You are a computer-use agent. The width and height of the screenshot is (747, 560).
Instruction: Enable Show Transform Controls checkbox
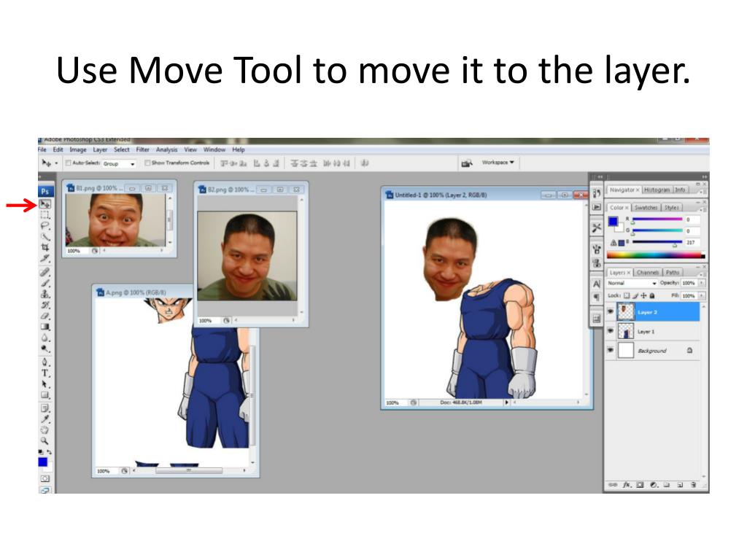click(147, 163)
